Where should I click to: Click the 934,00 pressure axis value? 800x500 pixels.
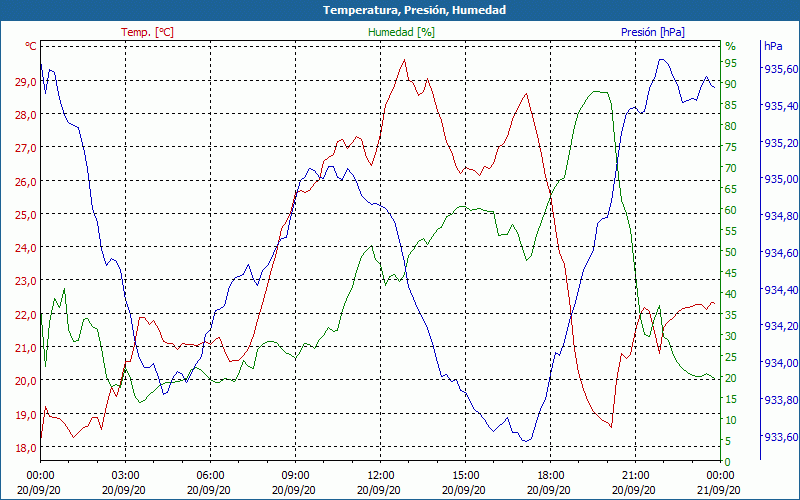[781, 363]
